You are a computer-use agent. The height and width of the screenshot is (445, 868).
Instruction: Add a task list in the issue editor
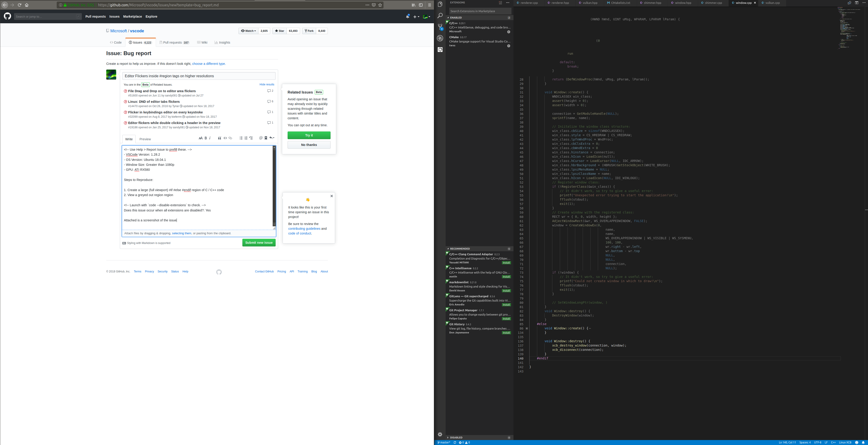tap(251, 138)
